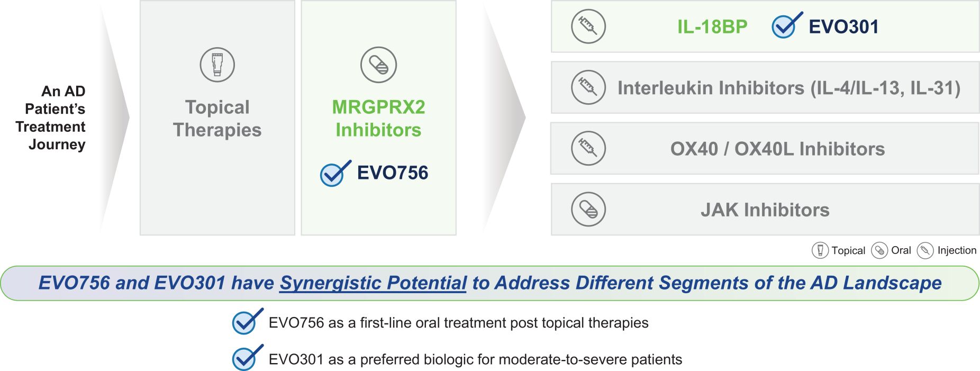Viewport: 980px width, 371px height.
Task: Click the JAK Inhibitors row label
Action: 765,210
